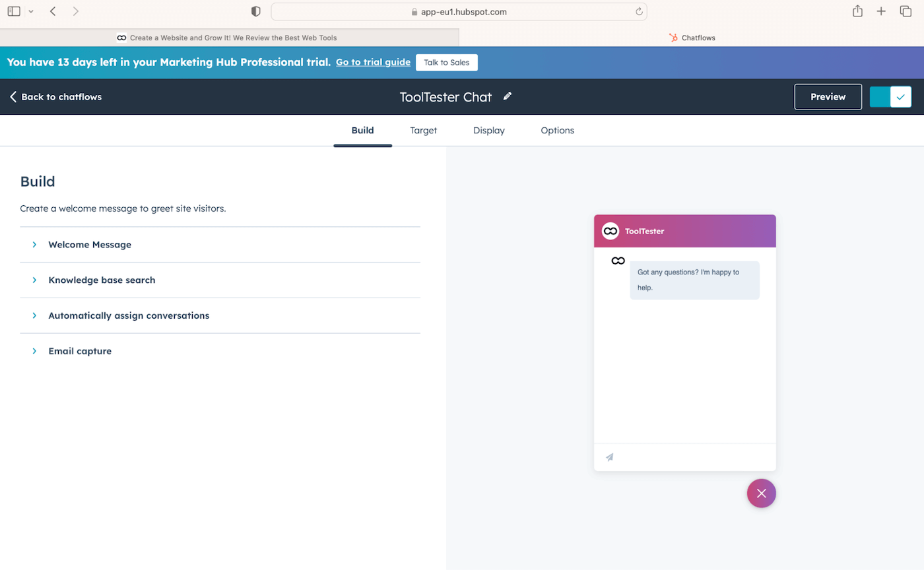Open the Go to trial guide link
This screenshot has width=924, height=570.
coord(373,62)
